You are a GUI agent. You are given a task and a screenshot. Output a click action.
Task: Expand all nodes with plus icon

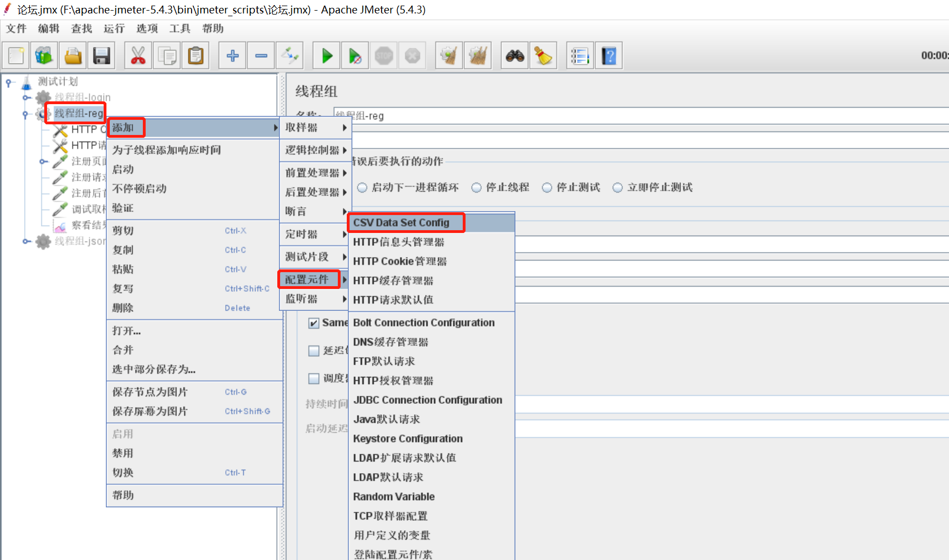point(232,55)
